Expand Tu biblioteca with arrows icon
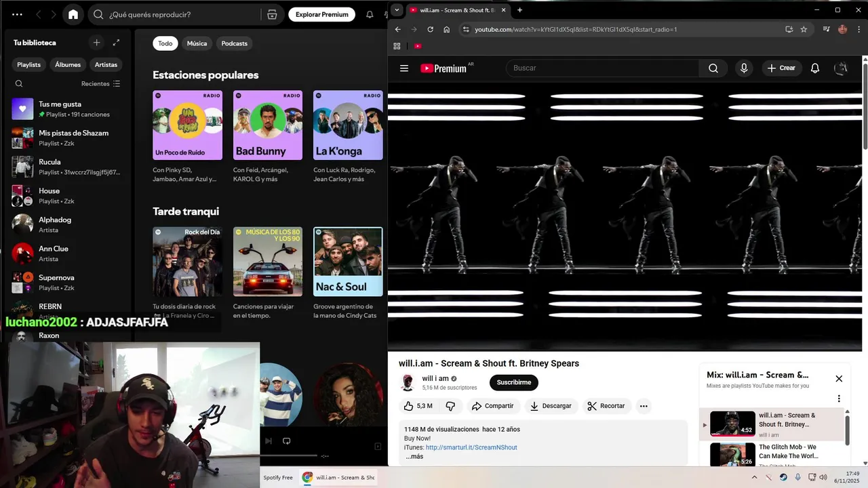The height and width of the screenshot is (488, 868). tap(116, 43)
